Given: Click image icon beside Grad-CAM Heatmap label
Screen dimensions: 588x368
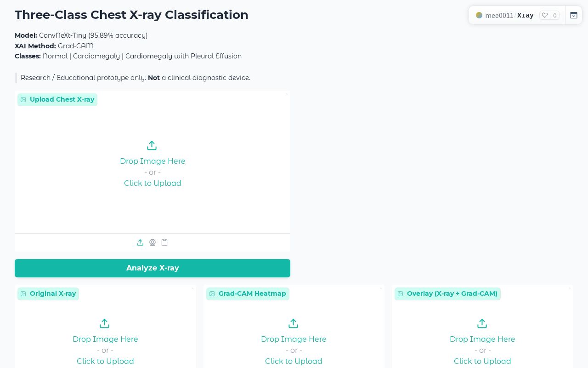Looking at the screenshot, I should pyautogui.click(x=212, y=294).
